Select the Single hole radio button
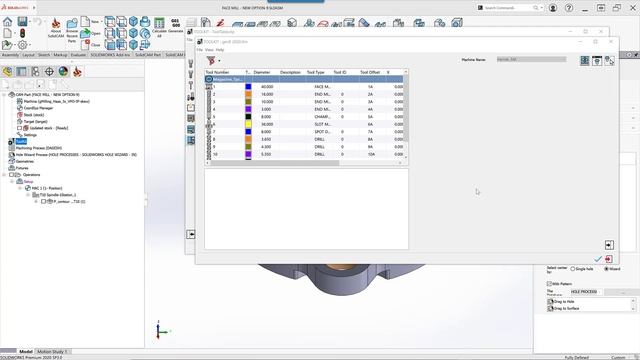The image size is (640, 360). click(x=573, y=269)
